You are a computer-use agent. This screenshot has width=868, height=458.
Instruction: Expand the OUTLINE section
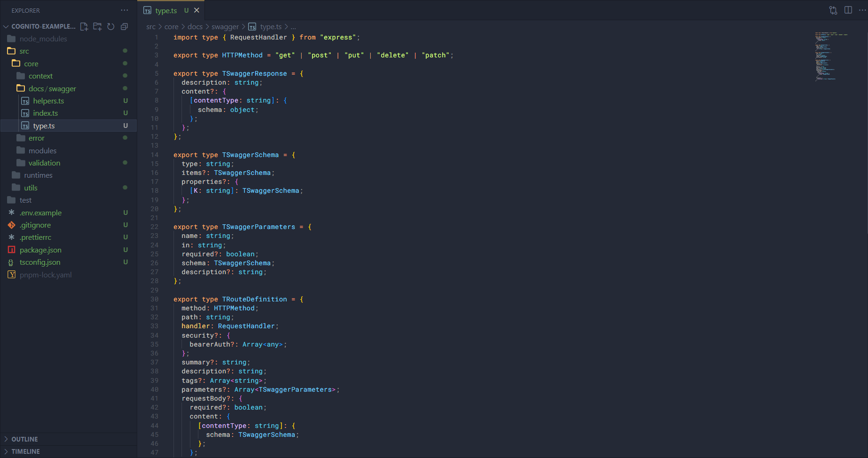pyautogui.click(x=24, y=439)
